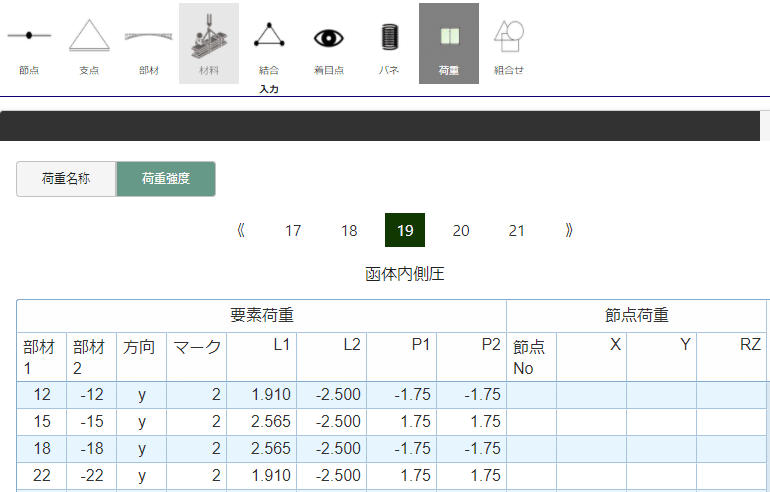Select L2 cell -2.500 in member 22 row

pyautogui.click(x=331, y=476)
